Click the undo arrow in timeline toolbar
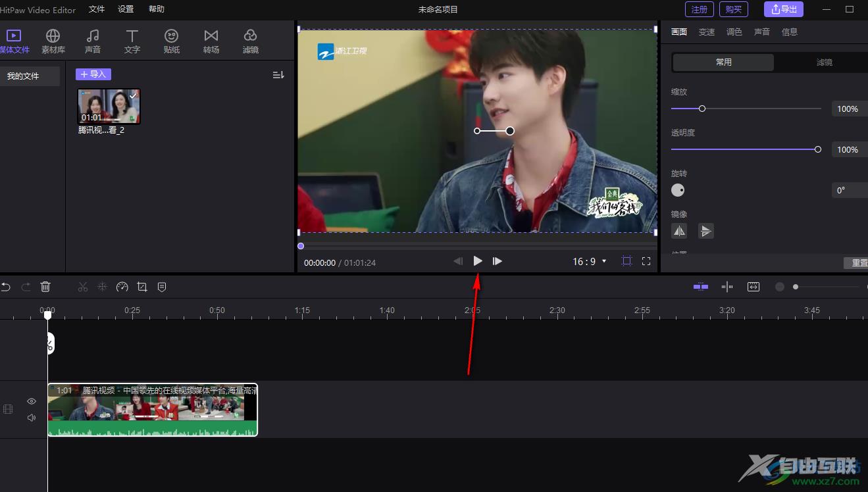This screenshot has height=492, width=868. [6, 287]
